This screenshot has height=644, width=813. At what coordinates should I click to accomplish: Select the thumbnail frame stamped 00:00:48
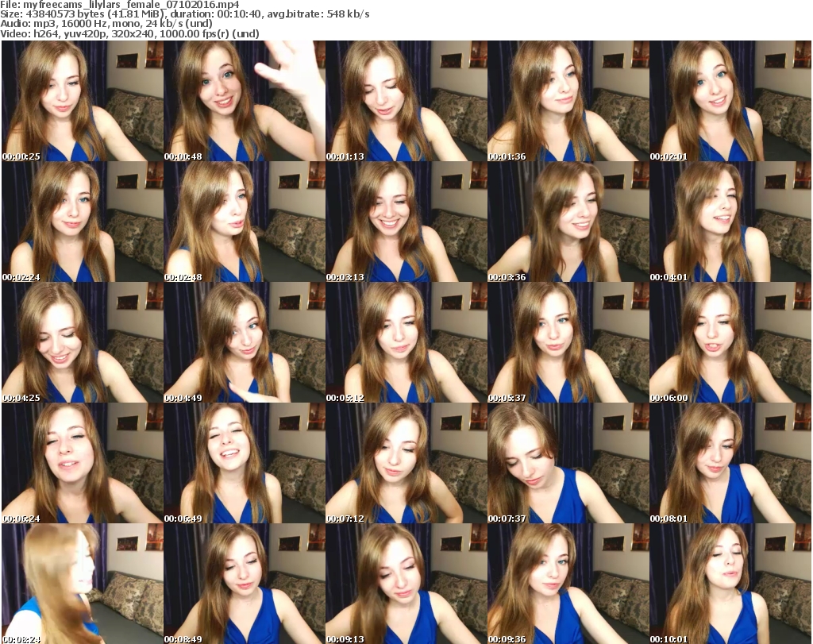point(245,101)
